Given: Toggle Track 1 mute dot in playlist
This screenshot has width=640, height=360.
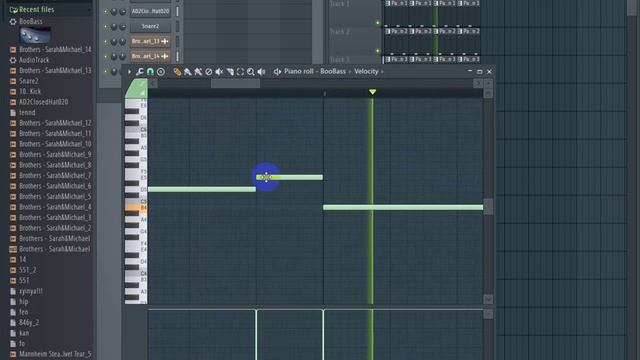Looking at the screenshot, I should click(378, 23).
